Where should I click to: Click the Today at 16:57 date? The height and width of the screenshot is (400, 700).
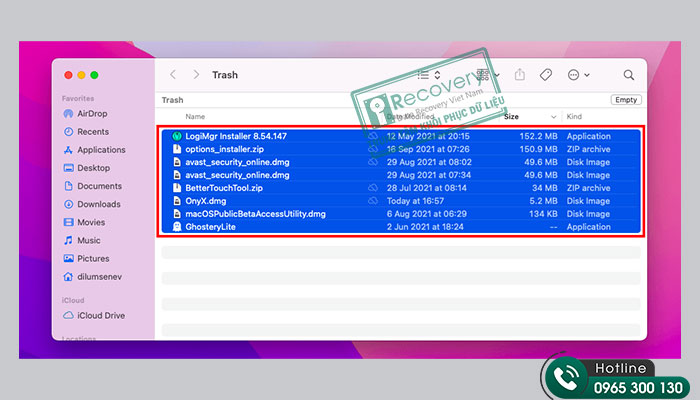coord(415,201)
